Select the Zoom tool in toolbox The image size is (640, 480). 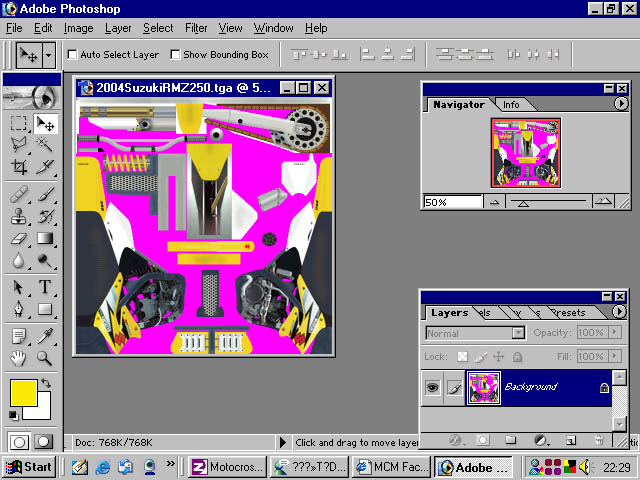point(45,357)
